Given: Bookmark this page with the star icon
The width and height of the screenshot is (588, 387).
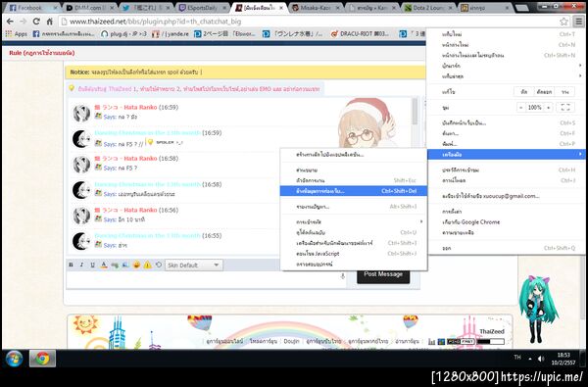Looking at the screenshot, I should coord(564,22).
